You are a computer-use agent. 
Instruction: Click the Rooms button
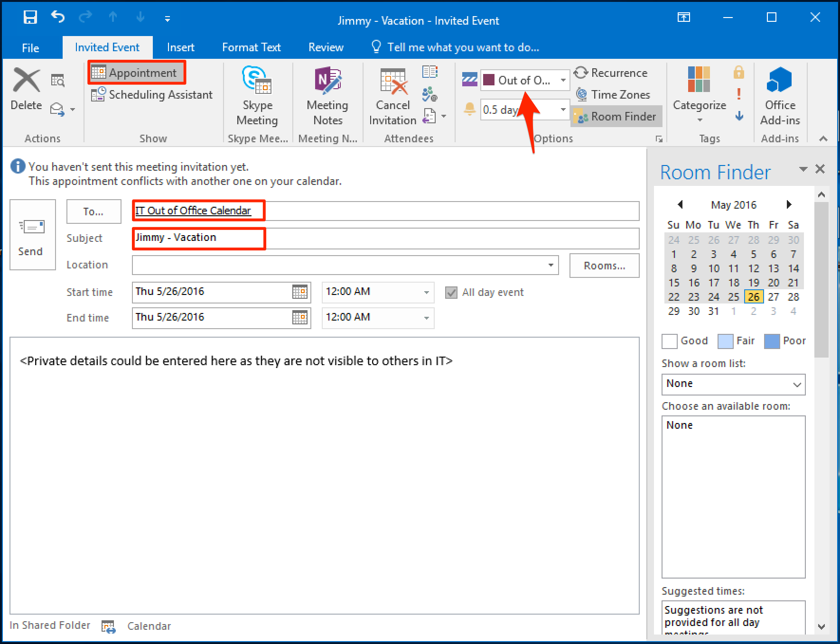click(604, 265)
